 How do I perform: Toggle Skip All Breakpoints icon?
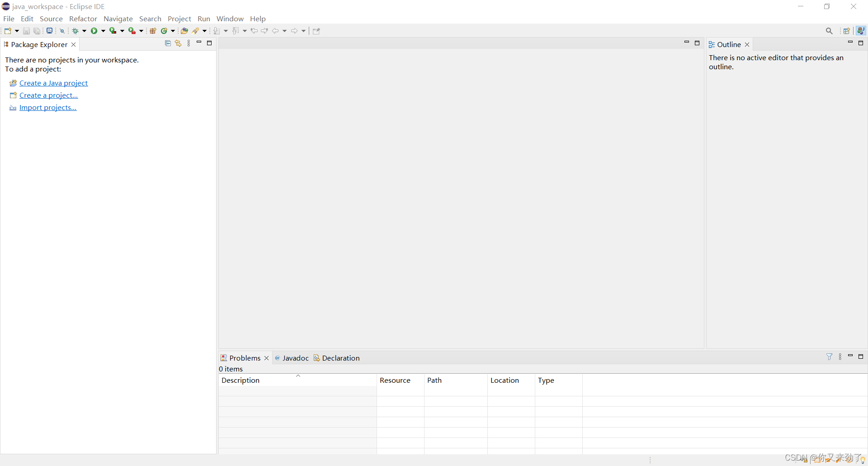[x=62, y=31]
